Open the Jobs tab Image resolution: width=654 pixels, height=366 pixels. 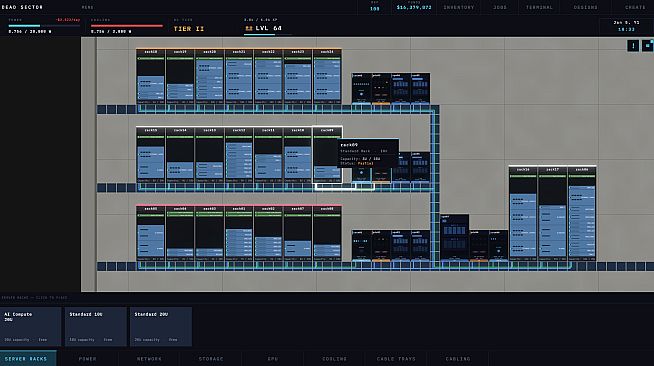point(500,8)
